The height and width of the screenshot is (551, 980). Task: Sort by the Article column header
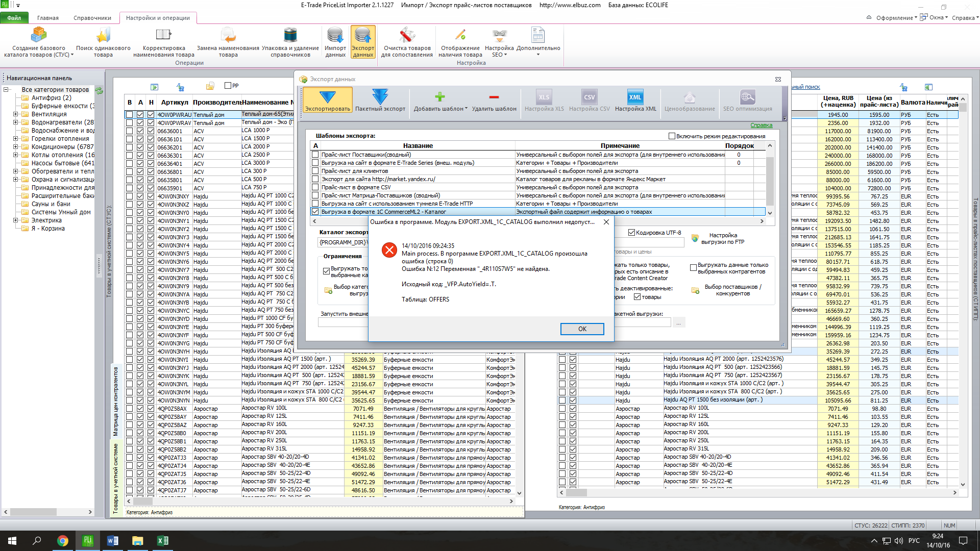click(x=174, y=103)
